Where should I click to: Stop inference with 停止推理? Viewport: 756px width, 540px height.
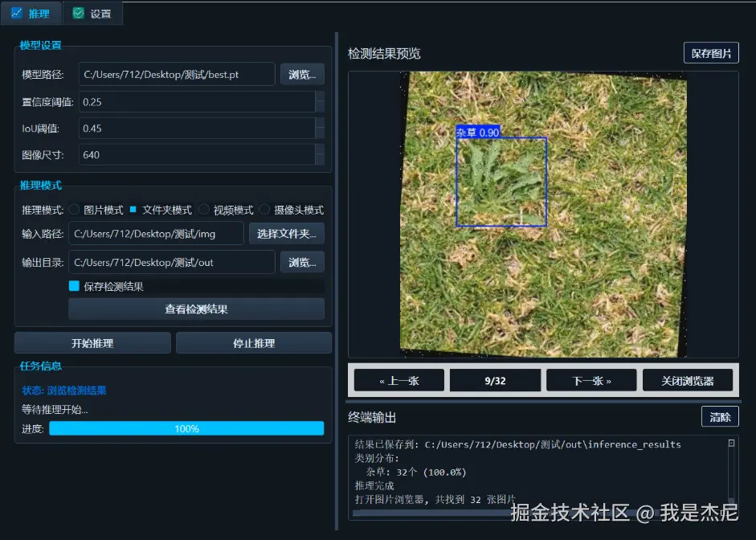(253, 342)
